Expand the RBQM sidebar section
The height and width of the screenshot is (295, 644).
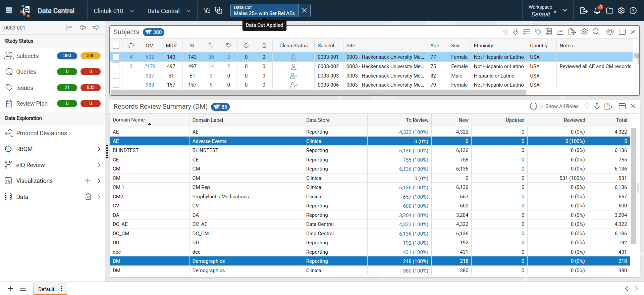point(99,149)
